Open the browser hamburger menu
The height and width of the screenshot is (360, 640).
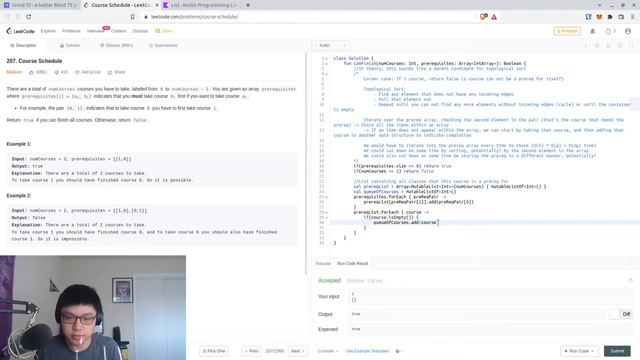[632, 17]
